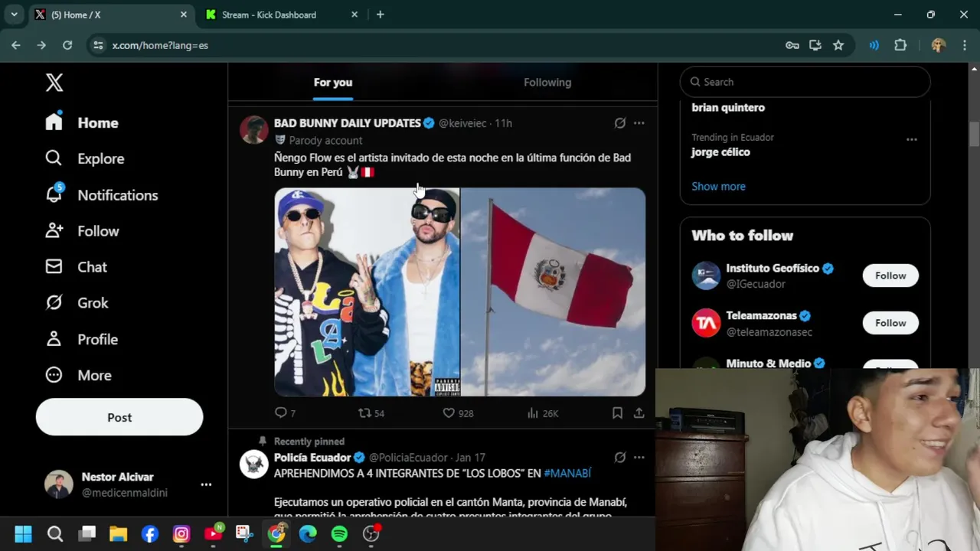Open the Policía Ecuador profile avatar

(253, 465)
